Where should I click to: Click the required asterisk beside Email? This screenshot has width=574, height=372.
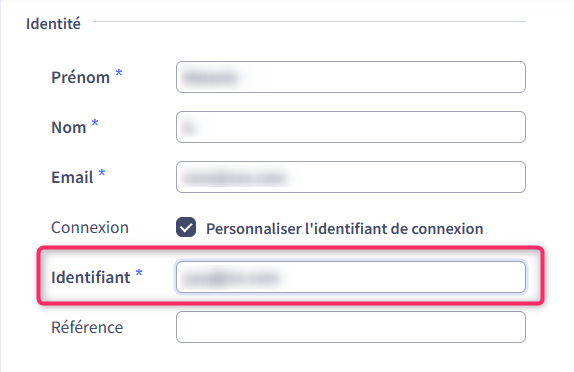(102, 172)
